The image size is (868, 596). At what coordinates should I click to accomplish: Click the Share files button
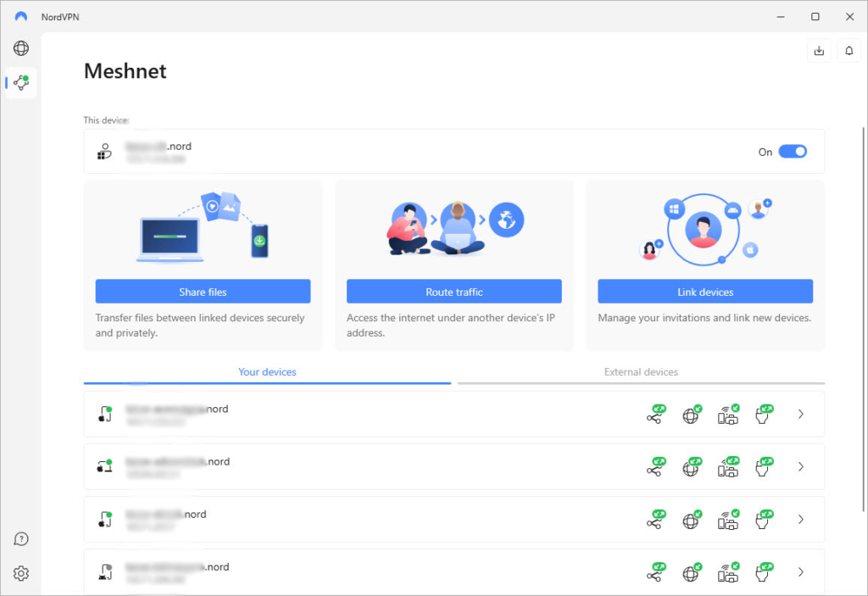coord(203,291)
